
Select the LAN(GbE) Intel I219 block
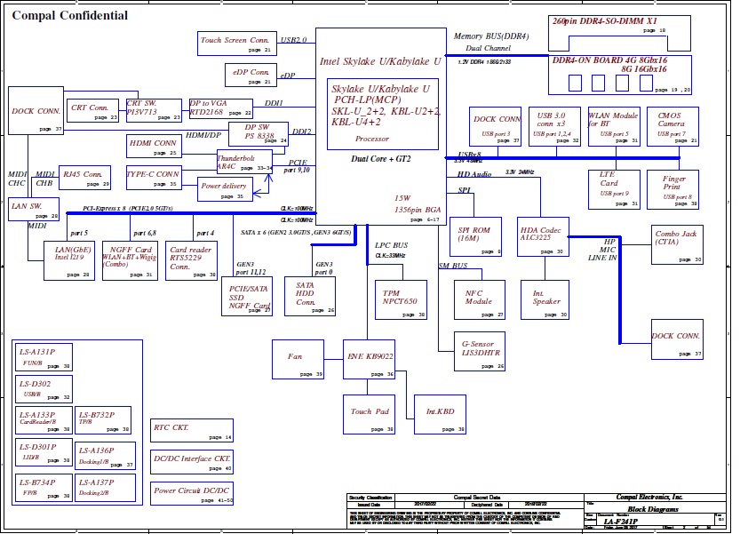69,261
